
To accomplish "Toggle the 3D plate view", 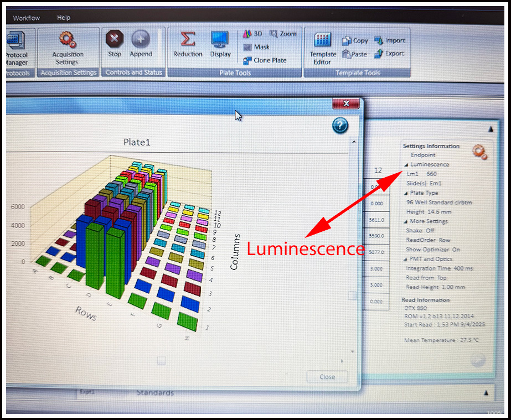I will 253,34.
